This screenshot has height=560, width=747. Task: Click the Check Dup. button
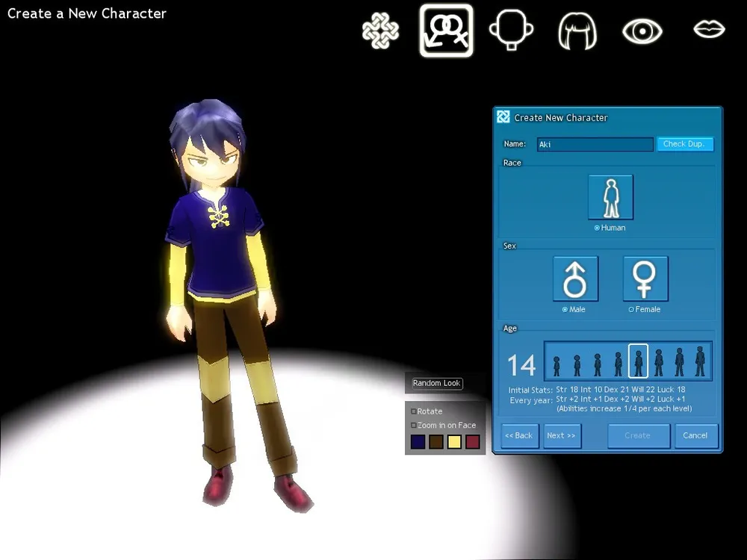click(x=684, y=144)
